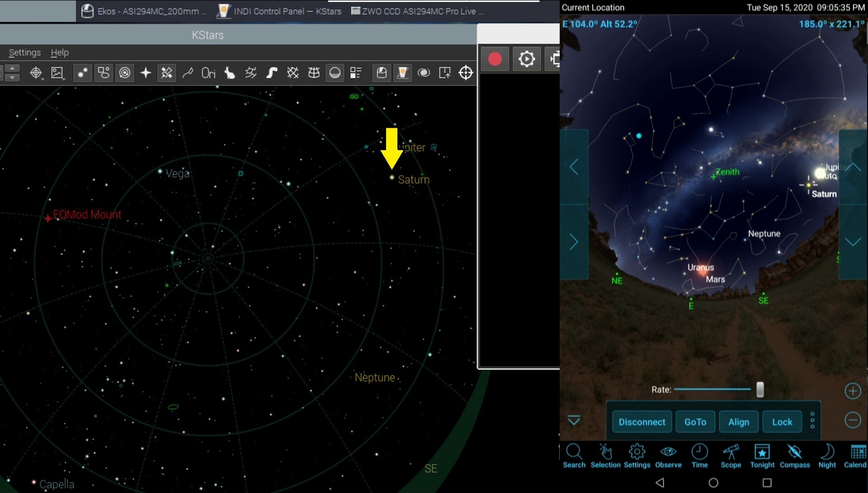868x493 pixels.
Task: Toggle solar system planets display
Action: (125, 73)
